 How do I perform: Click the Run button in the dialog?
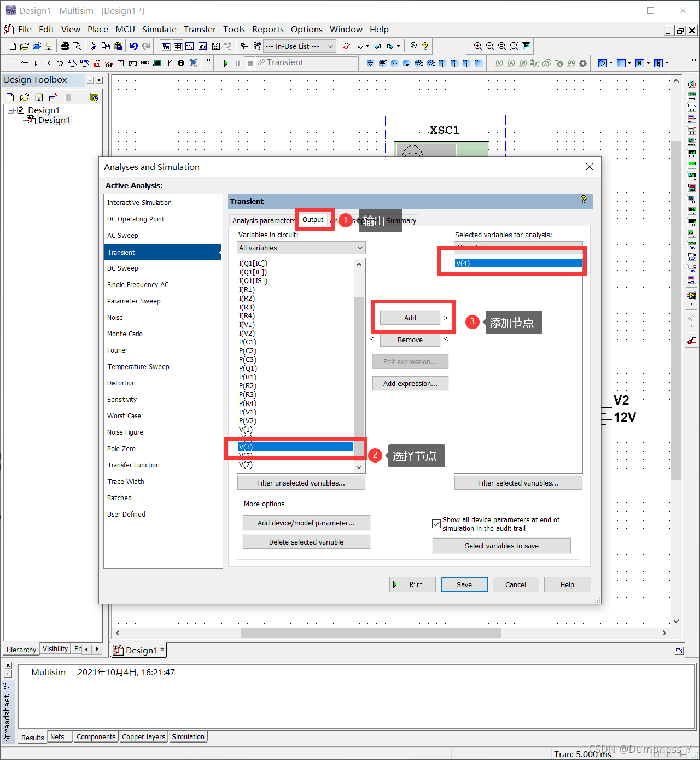pos(412,584)
